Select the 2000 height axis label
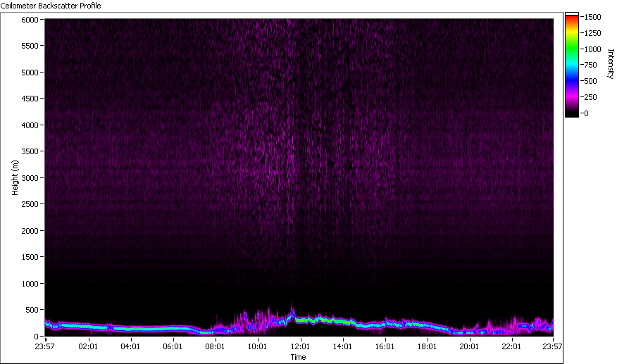The width and height of the screenshot is (617, 364). 30,231
